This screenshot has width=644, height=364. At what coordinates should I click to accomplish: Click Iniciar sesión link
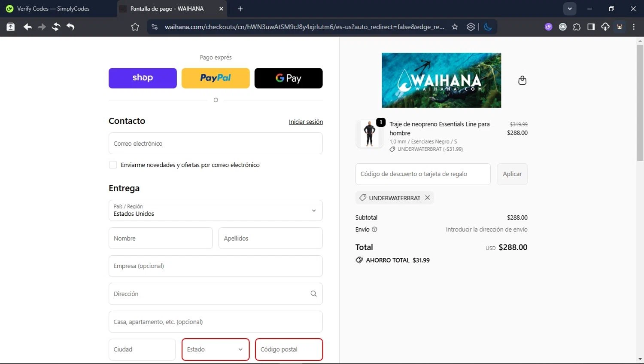pyautogui.click(x=306, y=122)
